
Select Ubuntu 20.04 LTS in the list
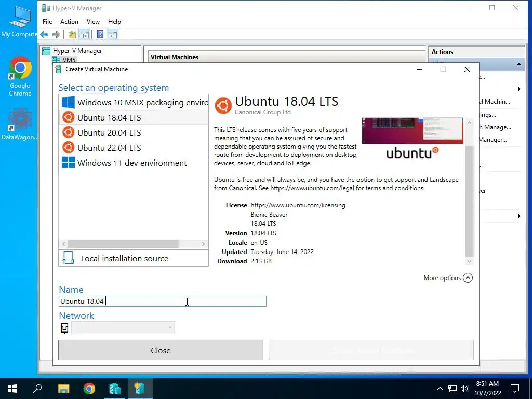coord(134,132)
